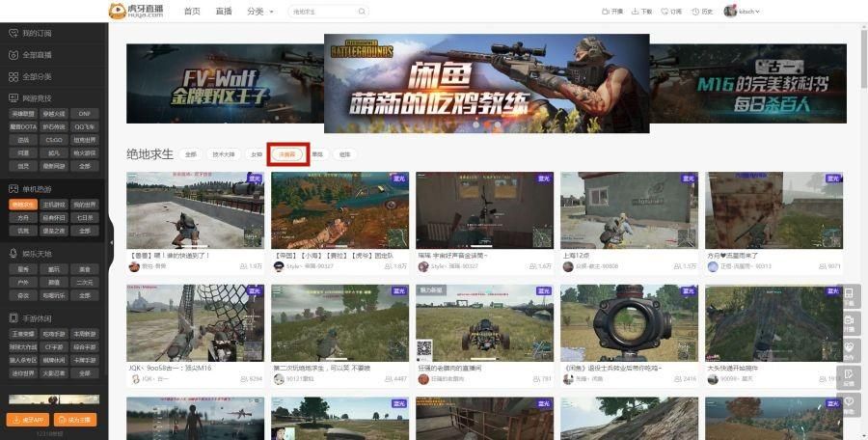Screen dimensions: 868x440
Task: Open 狂骚的老腊肉的直播间 buggy stream thumbnail
Action: click(484, 323)
